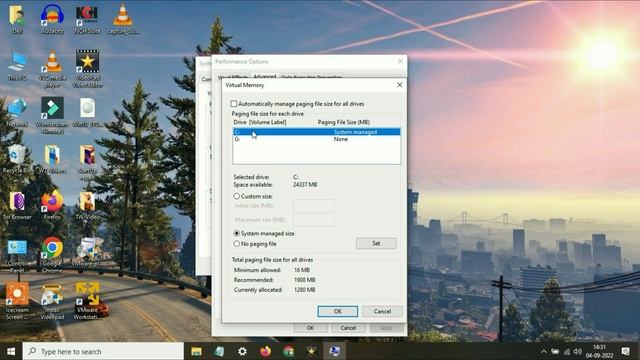Select the Control Panel desktop icon
Image resolution: width=640 pixels, height=360 pixels.
(17, 256)
